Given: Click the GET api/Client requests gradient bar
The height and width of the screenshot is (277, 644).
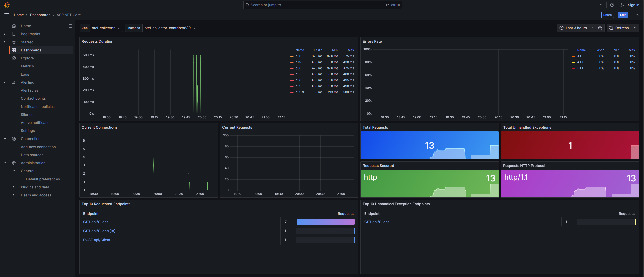Looking at the screenshot, I should 325,222.
